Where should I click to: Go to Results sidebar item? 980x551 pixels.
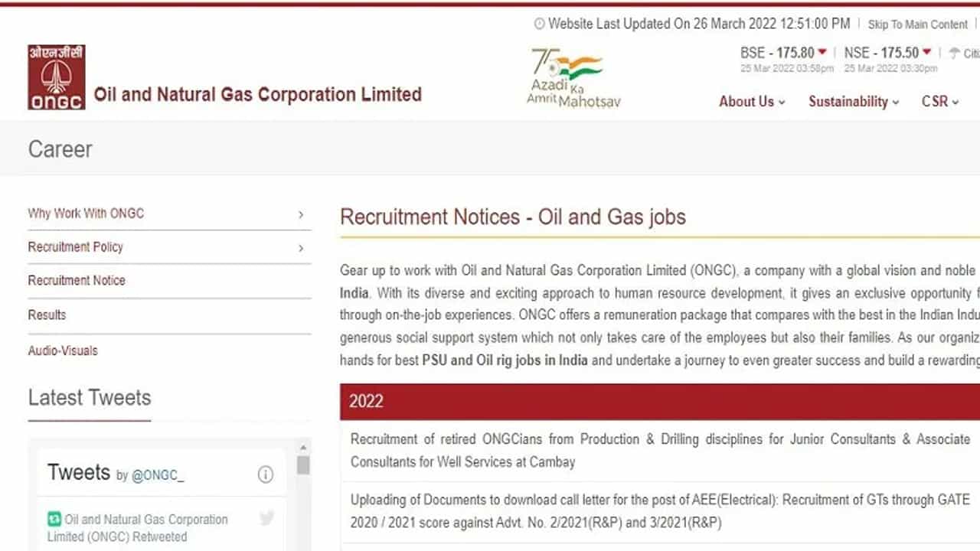click(47, 315)
